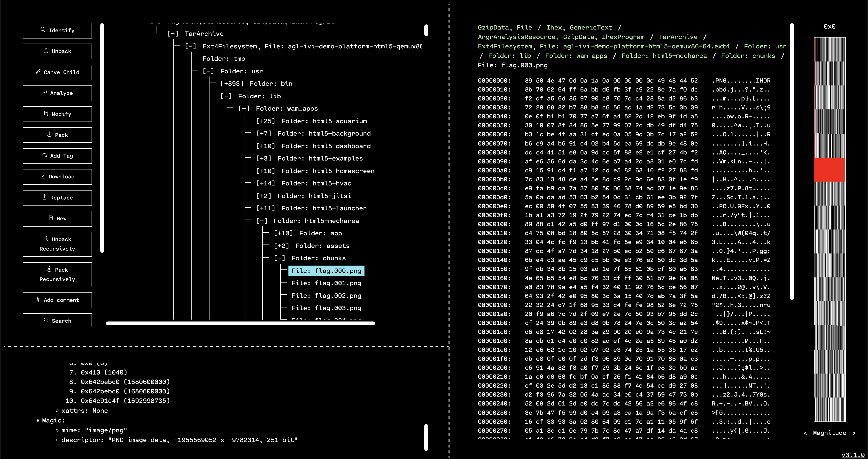Select file flag.003.png in tree
868x459 pixels.
tap(326, 308)
